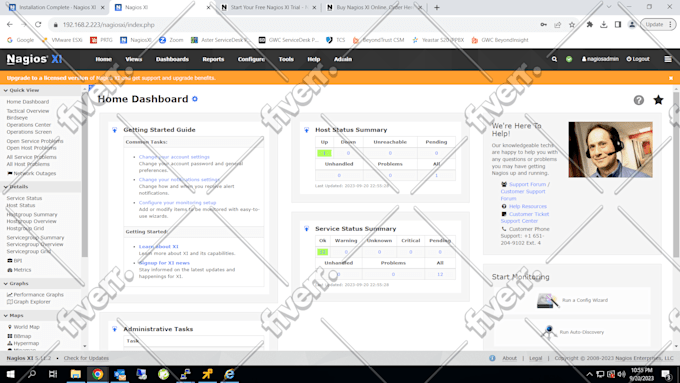This screenshot has height=383, width=680.
Task: Click the info icon in the footer
Action: tap(492, 358)
